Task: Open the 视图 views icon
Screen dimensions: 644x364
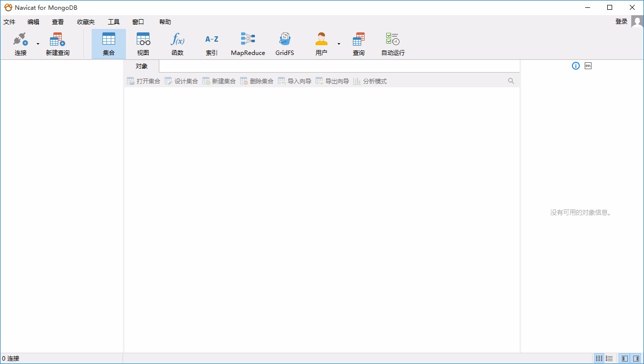Action: (143, 44)
